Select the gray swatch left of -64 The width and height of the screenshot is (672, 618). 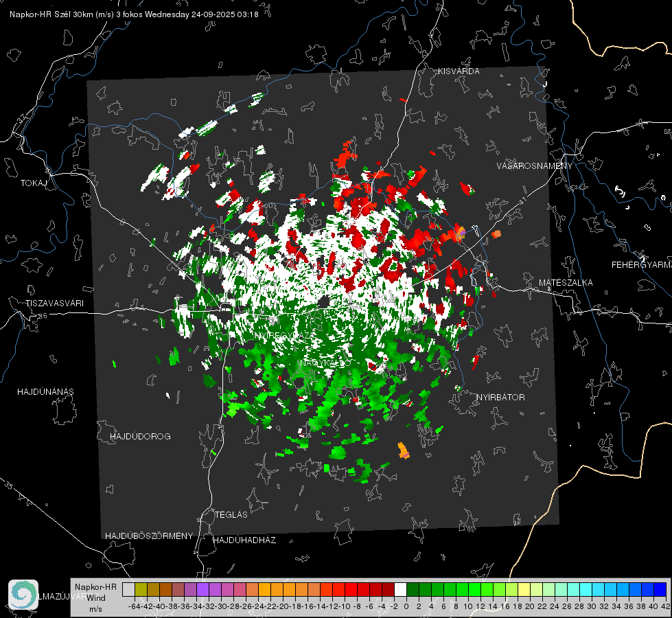[x=128, y=589]
